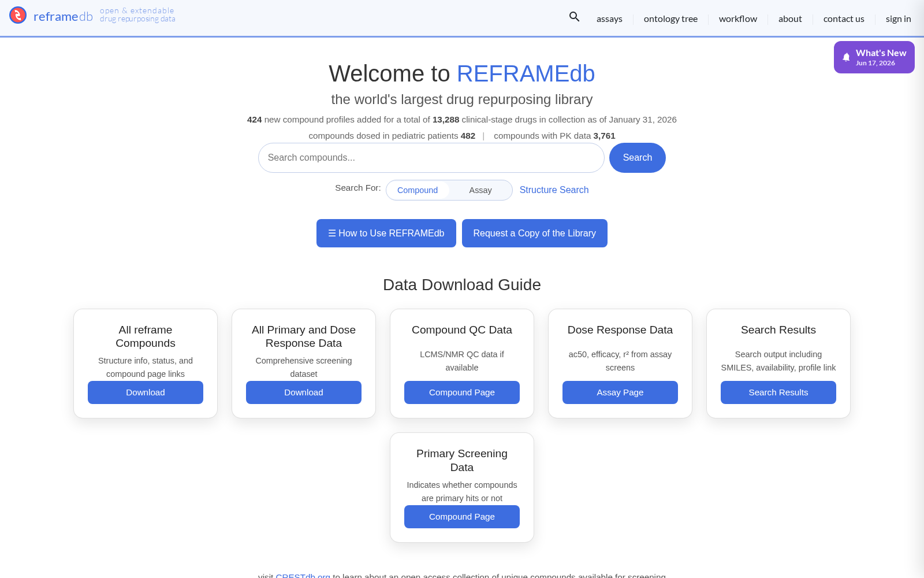Focus the Search compounds input field

pyautogui.click(x=431, y=158)
